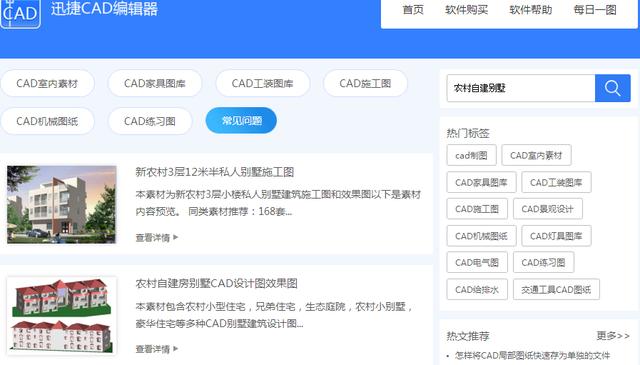Select the CAD家具图库 category pill
Image resolution: width=640 pixels, height=365 pixels.
tap(155, 83)
